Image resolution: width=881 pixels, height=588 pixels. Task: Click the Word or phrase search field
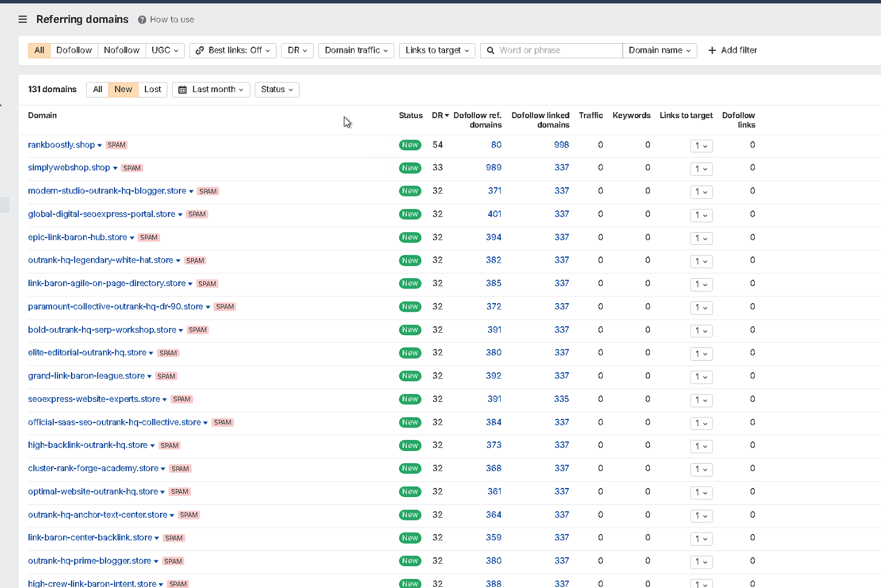[558, 50]
